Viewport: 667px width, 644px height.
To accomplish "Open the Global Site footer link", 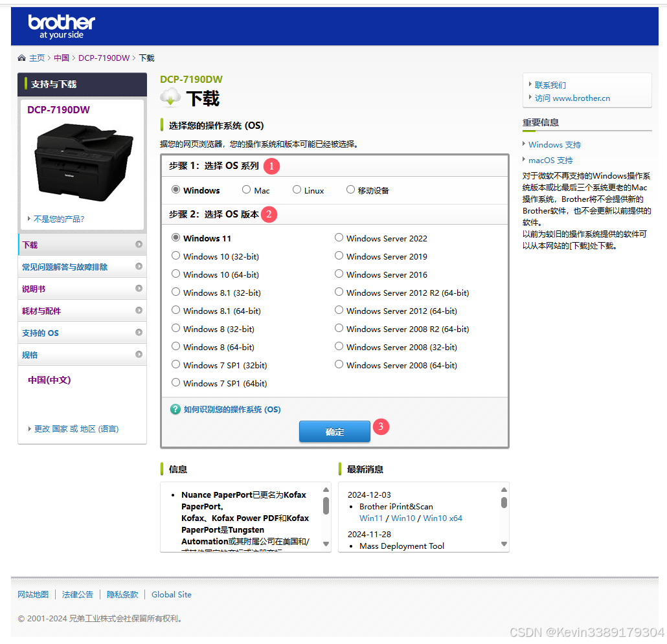I will pyautogui.click(x=172, y=594).
